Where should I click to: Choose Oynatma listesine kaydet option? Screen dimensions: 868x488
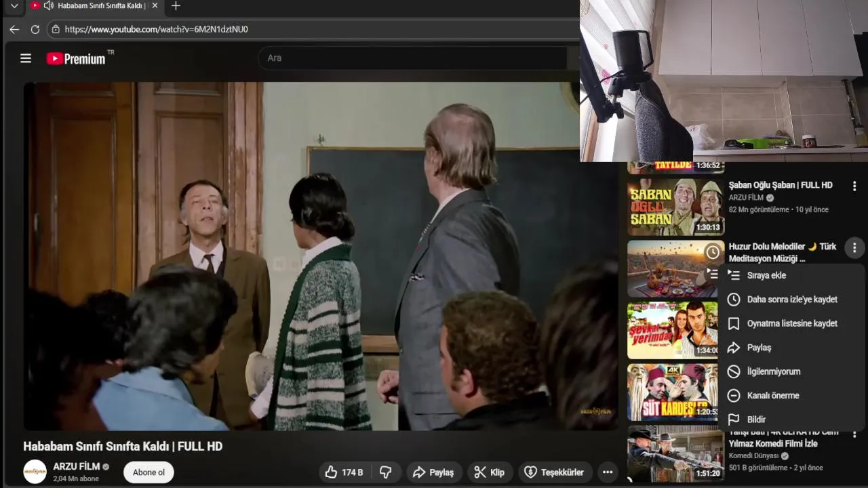(x=791, y=323)
